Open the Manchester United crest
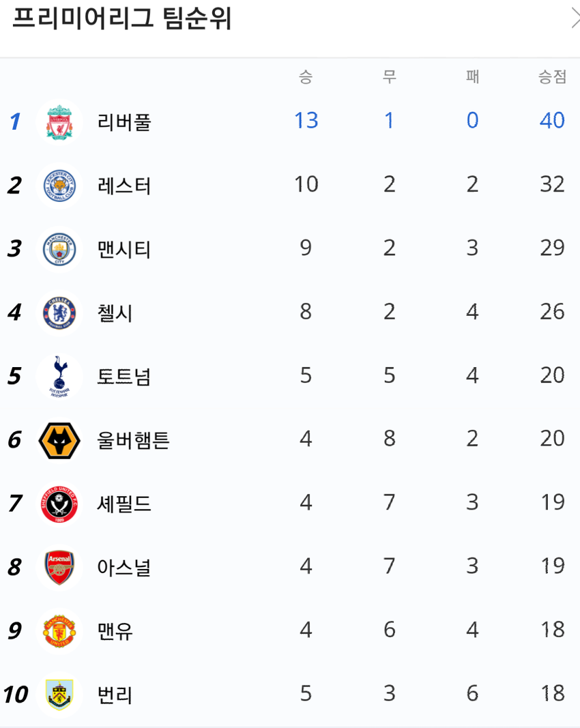580x728 pixels. pos(59,631)
